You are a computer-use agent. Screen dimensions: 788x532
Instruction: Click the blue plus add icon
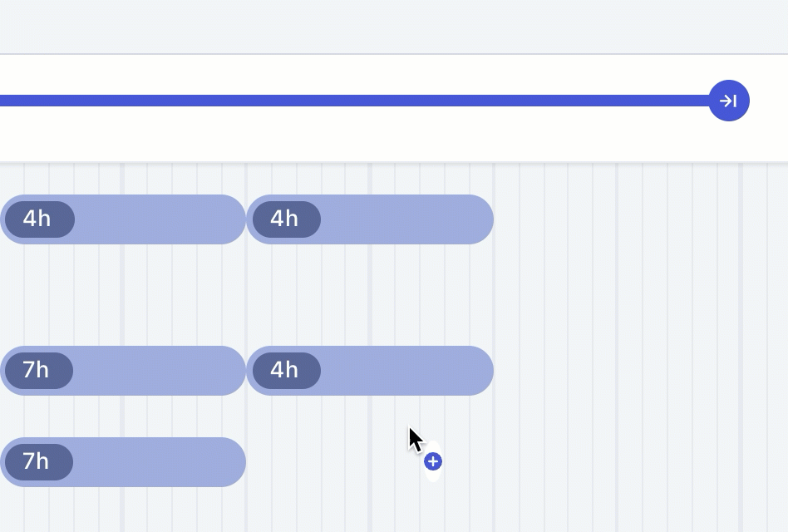432,461
